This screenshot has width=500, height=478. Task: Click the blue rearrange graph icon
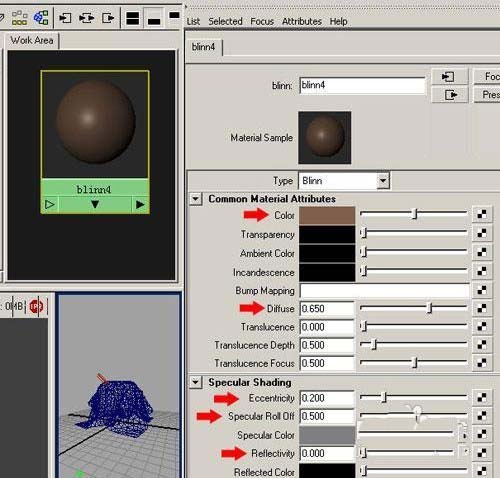(41, 18)
